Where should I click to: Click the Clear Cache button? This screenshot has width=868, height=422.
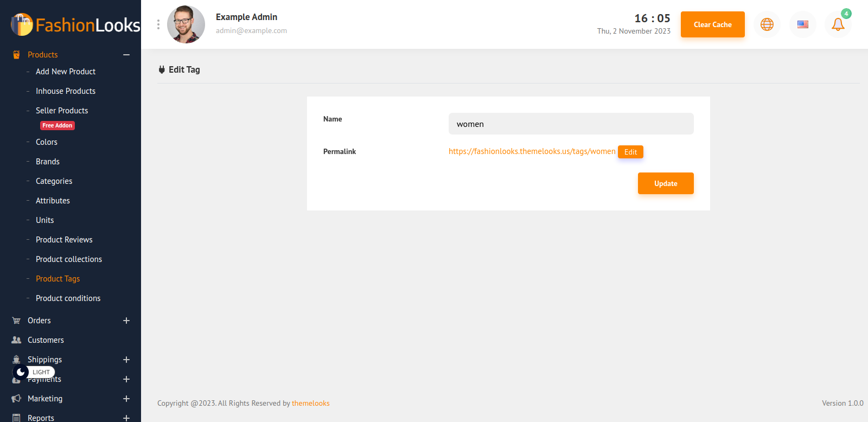pyautogui.click(x=712, y=24)
